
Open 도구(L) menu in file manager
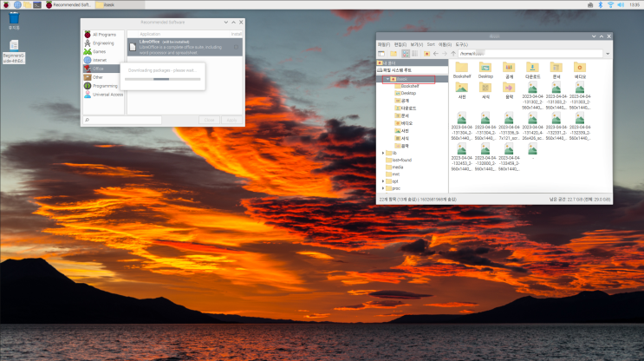461,44
